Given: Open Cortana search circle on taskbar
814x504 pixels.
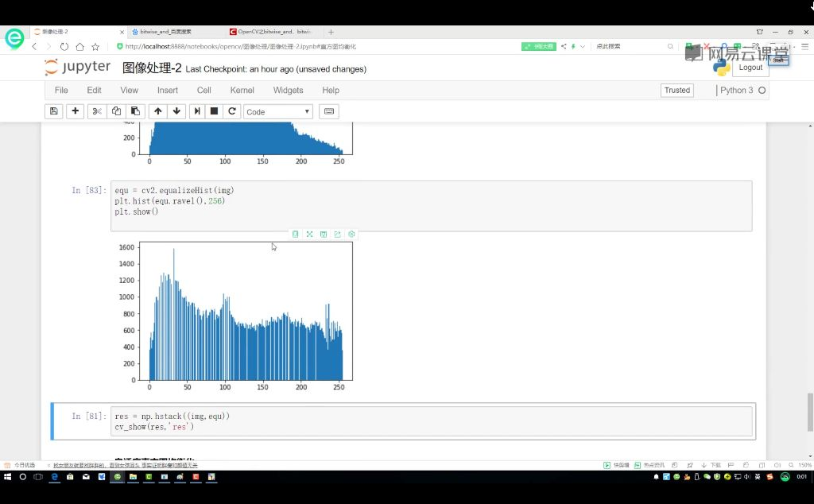Looking at the screenshot, I should (22, 476).
